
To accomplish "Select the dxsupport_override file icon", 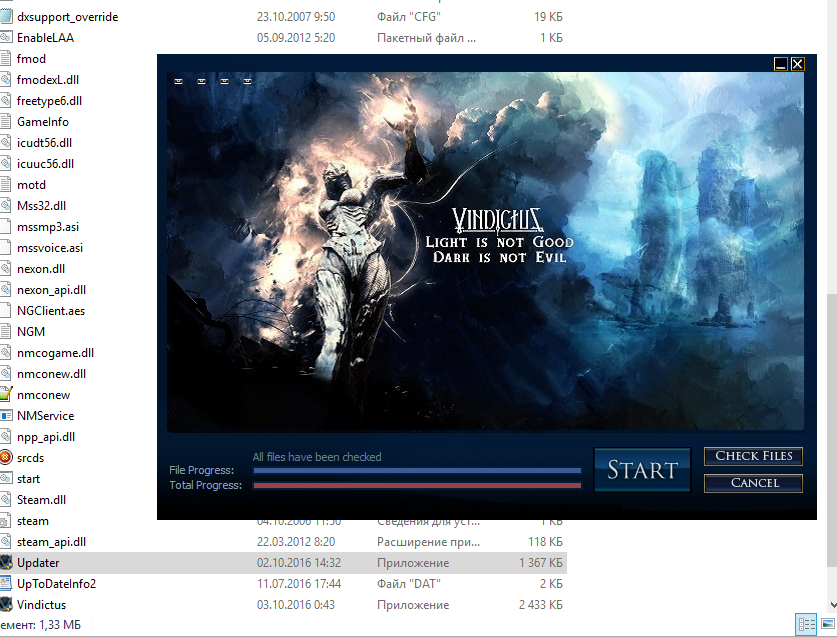I will pos(6,17).
